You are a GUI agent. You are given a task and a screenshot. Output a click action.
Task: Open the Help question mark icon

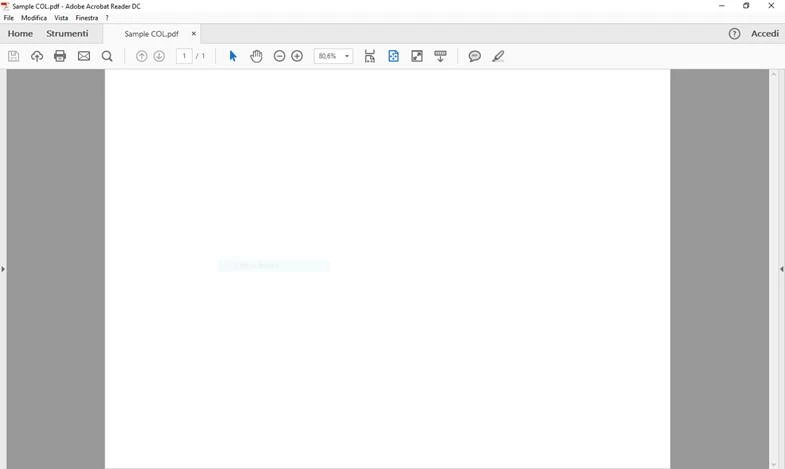click(x=734, y=34)
